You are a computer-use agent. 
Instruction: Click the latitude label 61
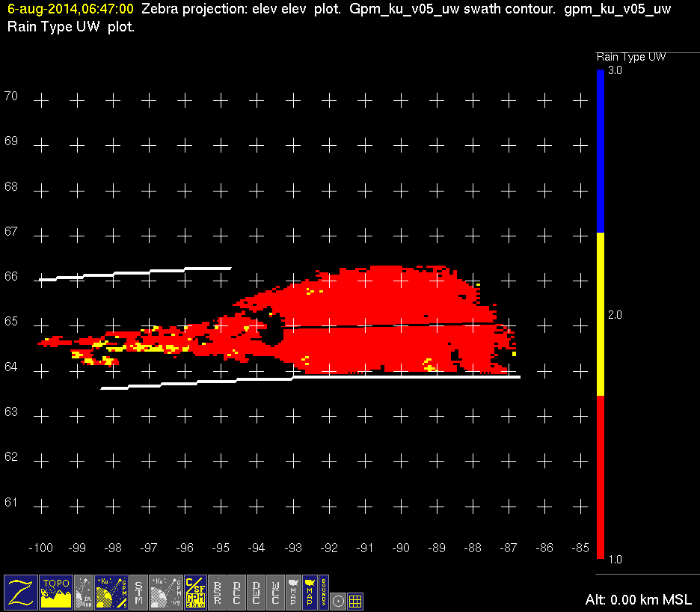[x=11, y=502]
